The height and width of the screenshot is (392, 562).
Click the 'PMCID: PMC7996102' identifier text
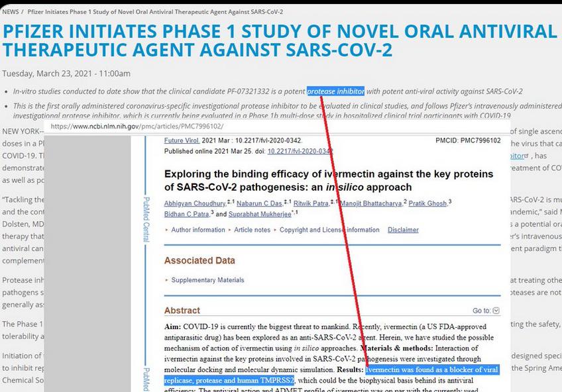coord(468,140)
